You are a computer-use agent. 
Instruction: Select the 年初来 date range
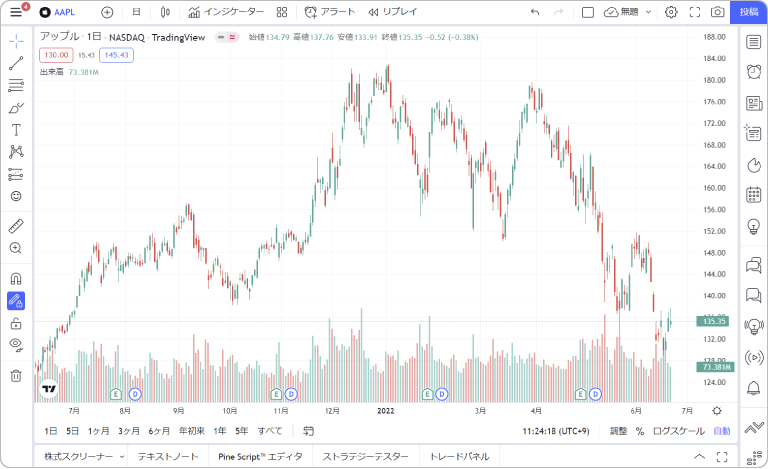(x=192, y=431)
